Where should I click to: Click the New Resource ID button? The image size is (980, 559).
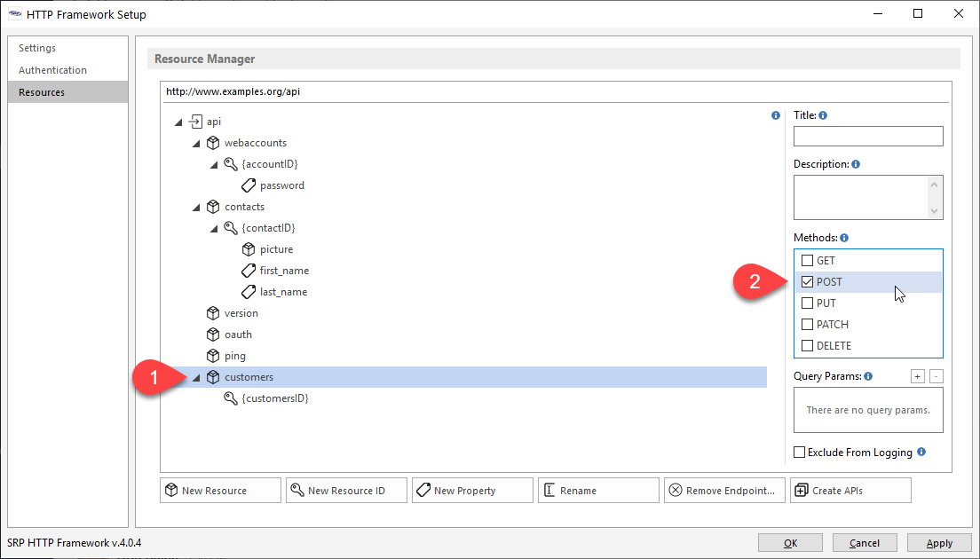(x=346, y=491)
